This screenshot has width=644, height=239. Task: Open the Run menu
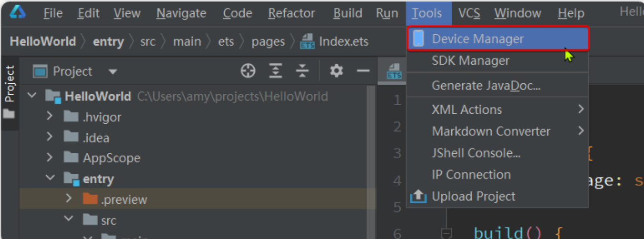(387, 13)
